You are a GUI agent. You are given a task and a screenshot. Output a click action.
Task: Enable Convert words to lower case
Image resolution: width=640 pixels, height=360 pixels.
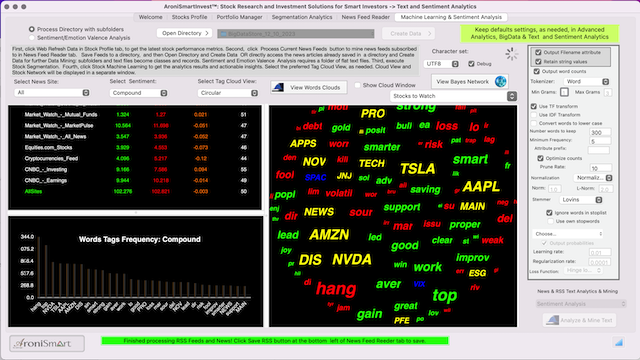pos(533,123)
